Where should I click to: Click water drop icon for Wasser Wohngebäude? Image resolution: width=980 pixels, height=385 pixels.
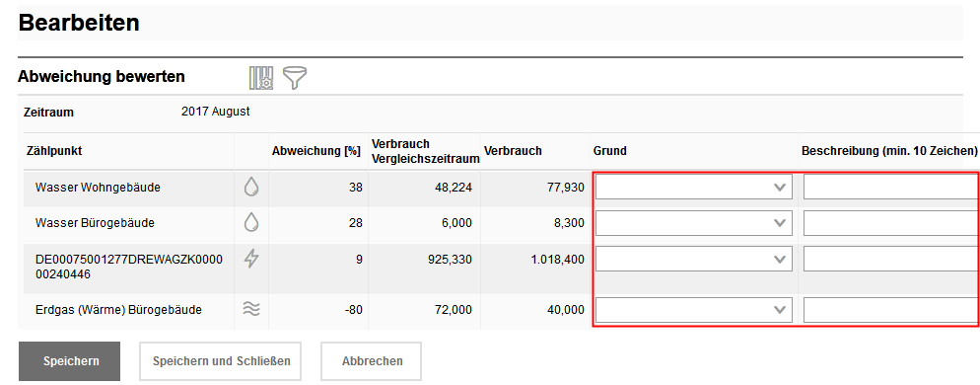251,187
